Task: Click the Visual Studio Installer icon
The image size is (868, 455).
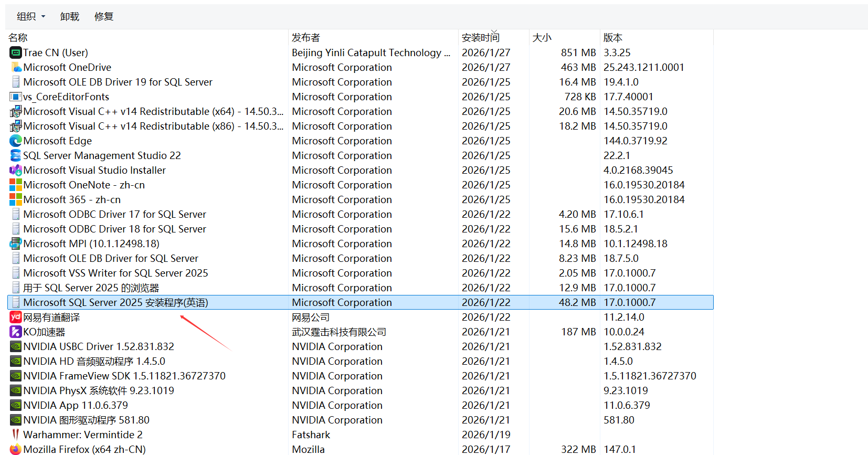Action: click(16, 170)
